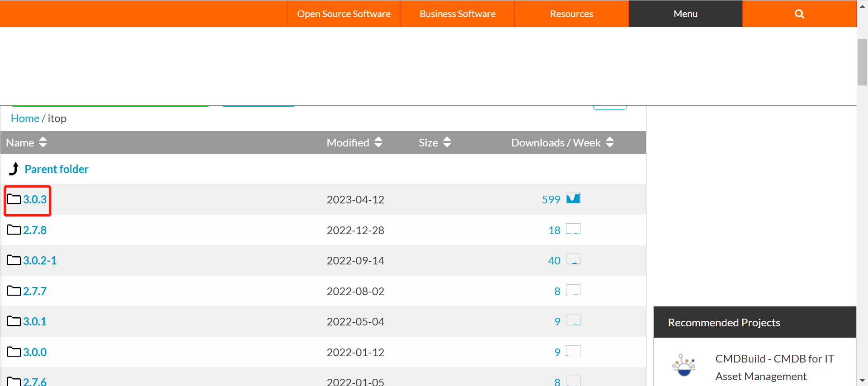Screen dimensions: 868x386
Task: Open the Resources menu
Action: [x=571, y=14]
